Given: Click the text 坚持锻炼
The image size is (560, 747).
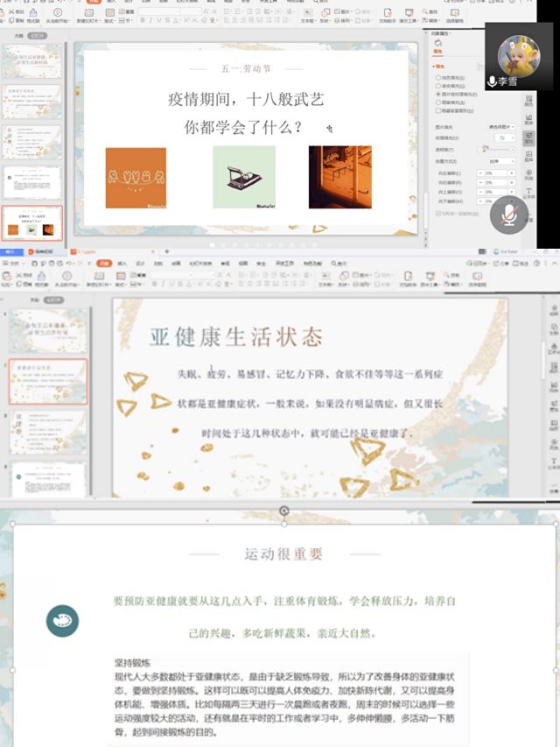Looking at the screenshot, I should (x=132, y=663).
